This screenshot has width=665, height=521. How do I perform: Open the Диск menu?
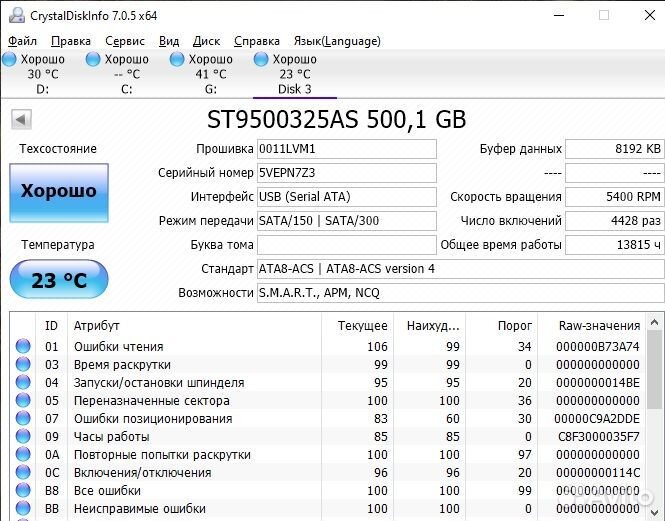point(206,41)
